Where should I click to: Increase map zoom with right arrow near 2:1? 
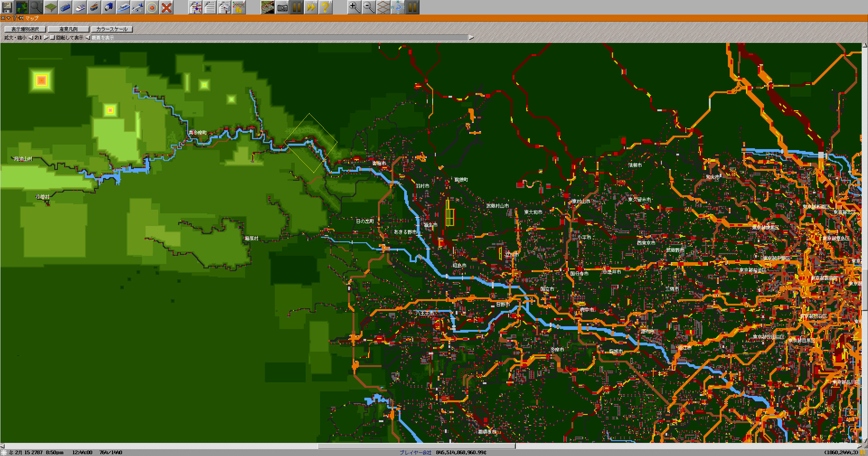coord(46,38)
